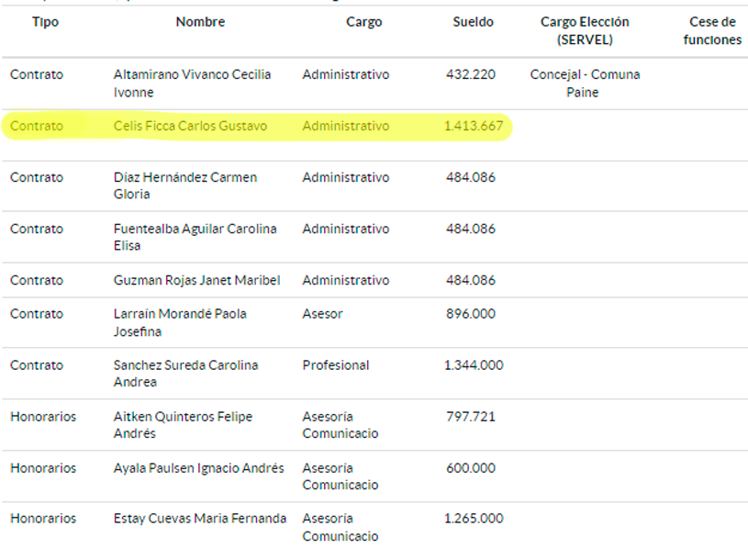Click the highlighted salary 1.413.667
Viewport: 748px width, 560px height.
pyautogui.click(x=474, y=126)
